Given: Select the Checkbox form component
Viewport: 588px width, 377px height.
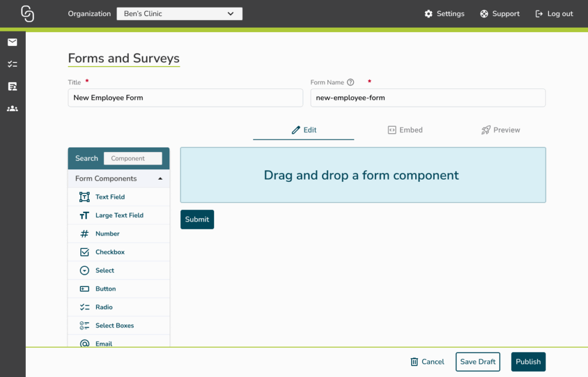Looking at the screenshot, I should click(x=109, y=252).
